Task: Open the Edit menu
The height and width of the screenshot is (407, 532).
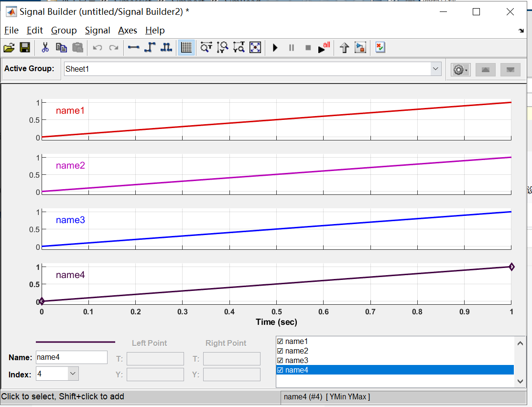Action: click(x=34, y=31)
